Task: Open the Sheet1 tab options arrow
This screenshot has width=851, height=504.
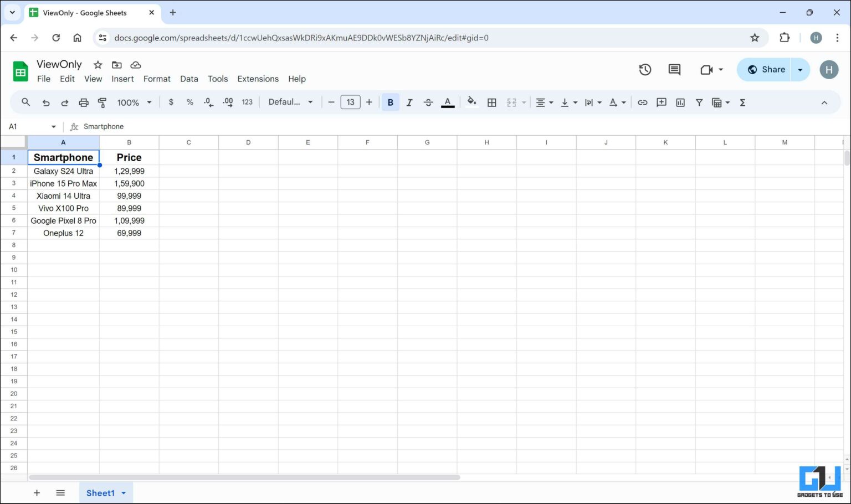Action: coord(124,493)
